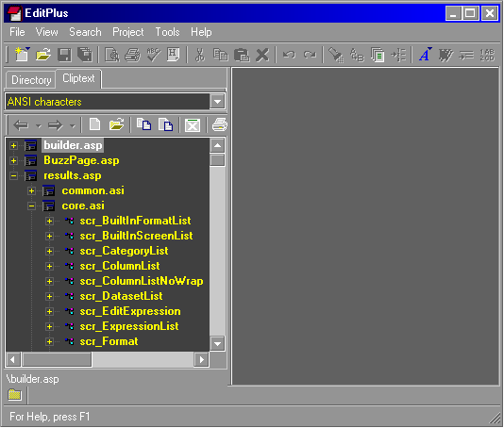Click the Save All icon
Screen dimensions: 504x428
pyautogui.click(x=85, y=55)
